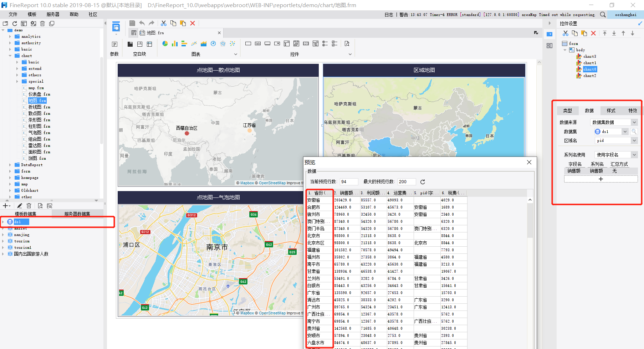The image size is (644, 349).
Task: Click the paste icon in main toolbar
Action: pyautogui.click(x=183, y=23)
